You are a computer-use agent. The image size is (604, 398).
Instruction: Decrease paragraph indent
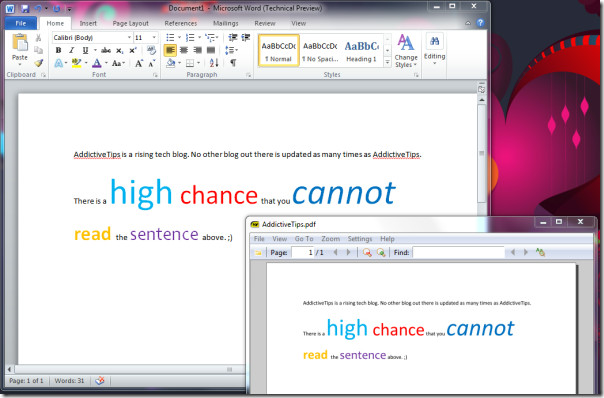coord(233,37)
